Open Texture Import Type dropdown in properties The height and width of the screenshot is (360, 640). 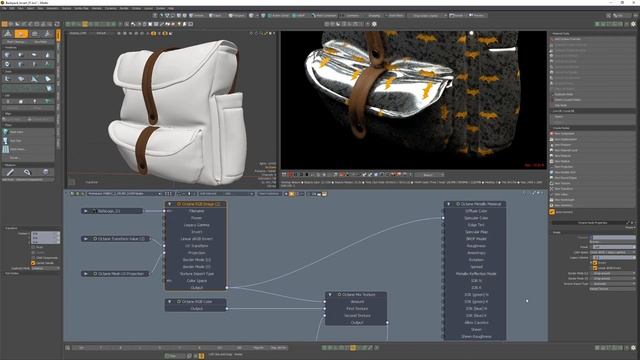click(613, 283)
